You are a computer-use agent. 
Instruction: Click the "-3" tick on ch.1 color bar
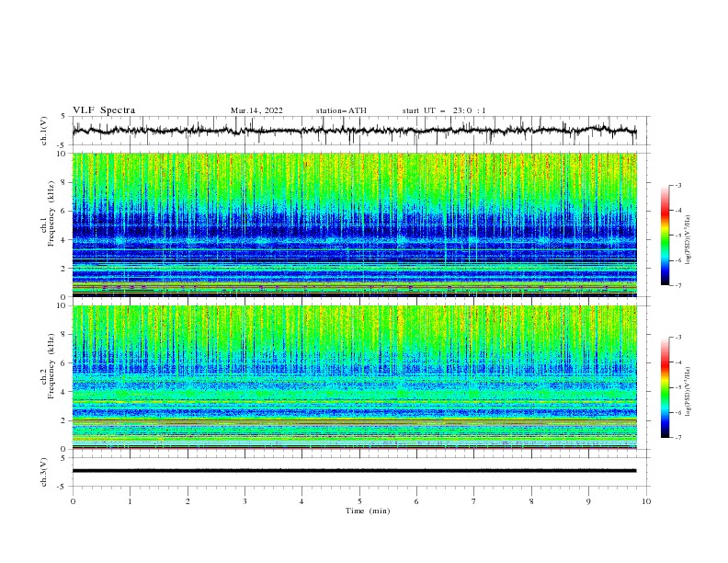(x=677, y=185)
